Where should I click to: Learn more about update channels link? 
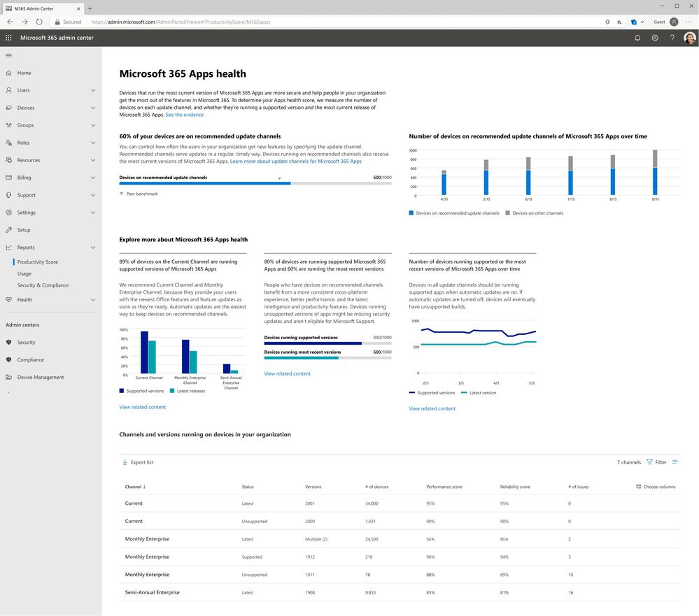(295, 162)
